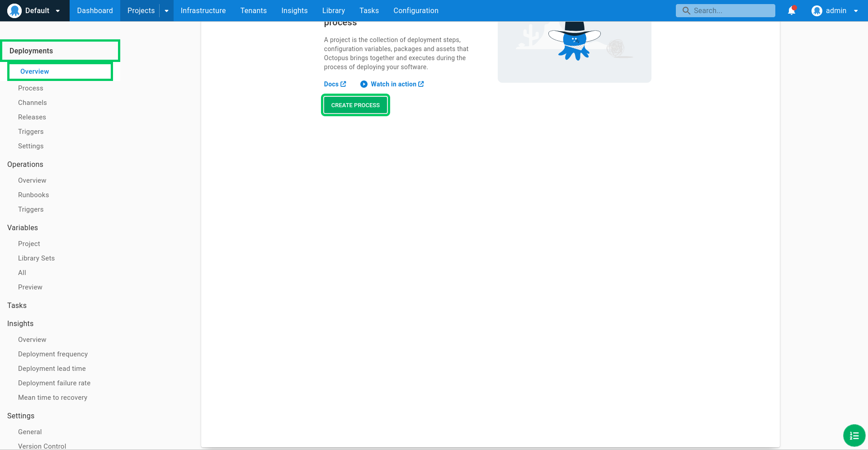
Task: Select the Settings sidebar heading
Action: pyautogui.click(x=21, y=416)
